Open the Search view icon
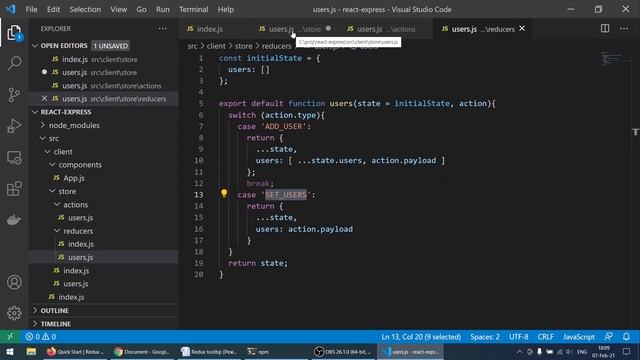 coord(14,63)
